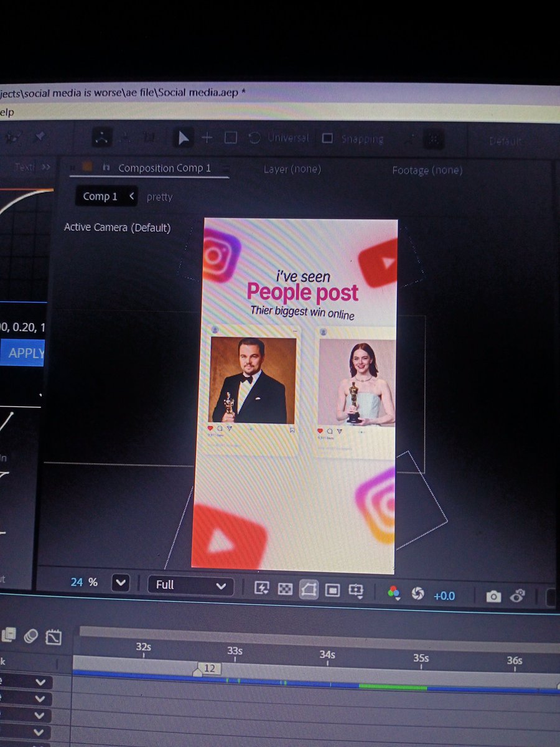The image size is (560, 747).
Task: Click the +0.0 exposure value
Action: coord(444,596)
